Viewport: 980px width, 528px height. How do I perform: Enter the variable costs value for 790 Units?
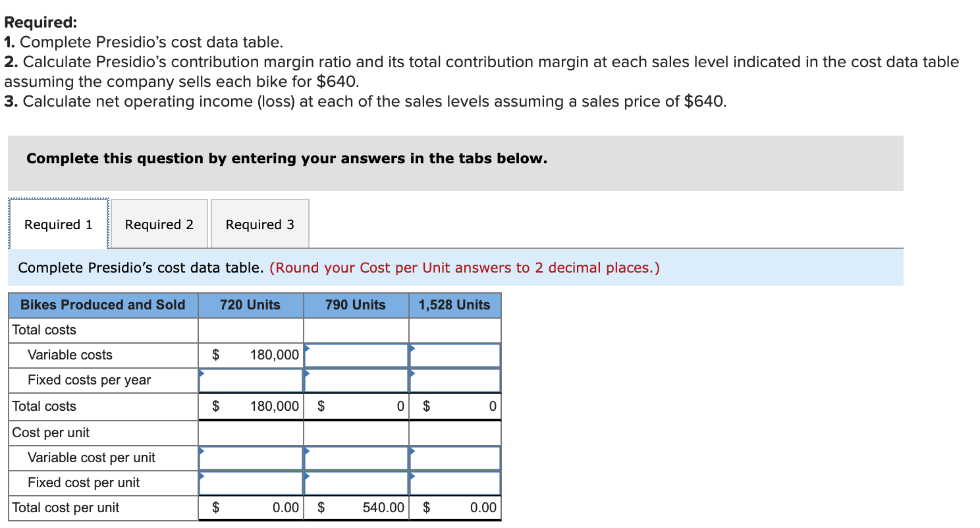[x=354, y=354]
